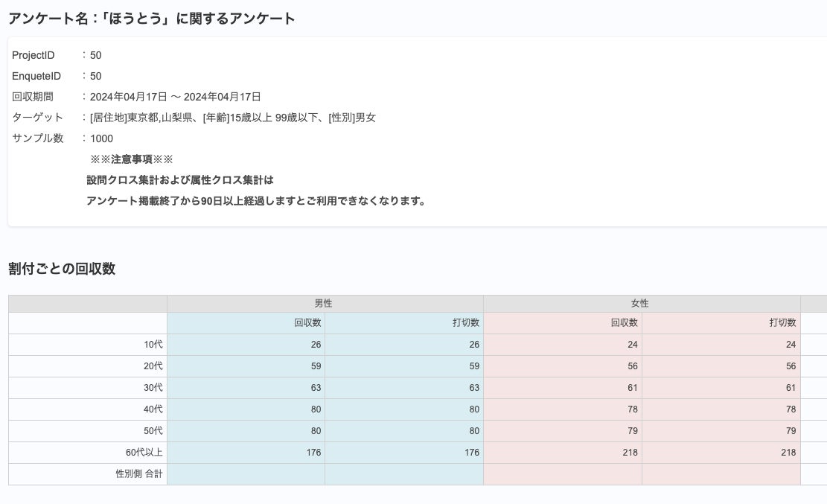Click the 割付ごとの回収数 section heading
This screenshot has width=827, height=504.
coord(62,269)
